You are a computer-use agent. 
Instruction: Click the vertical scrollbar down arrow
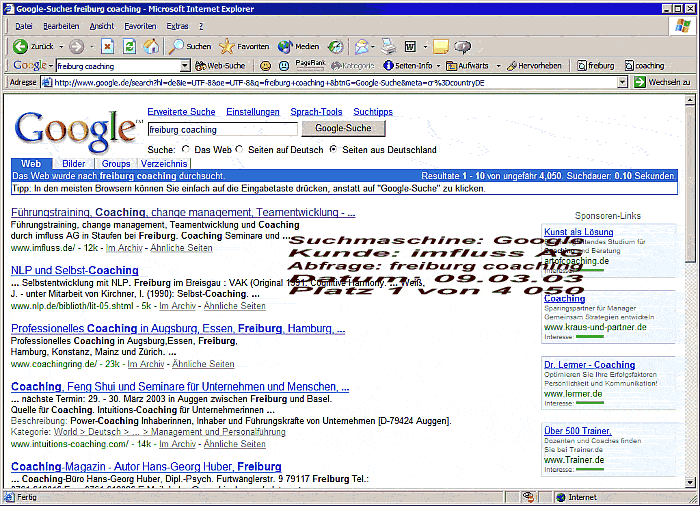pyautogui.click(x=690, y=482)
